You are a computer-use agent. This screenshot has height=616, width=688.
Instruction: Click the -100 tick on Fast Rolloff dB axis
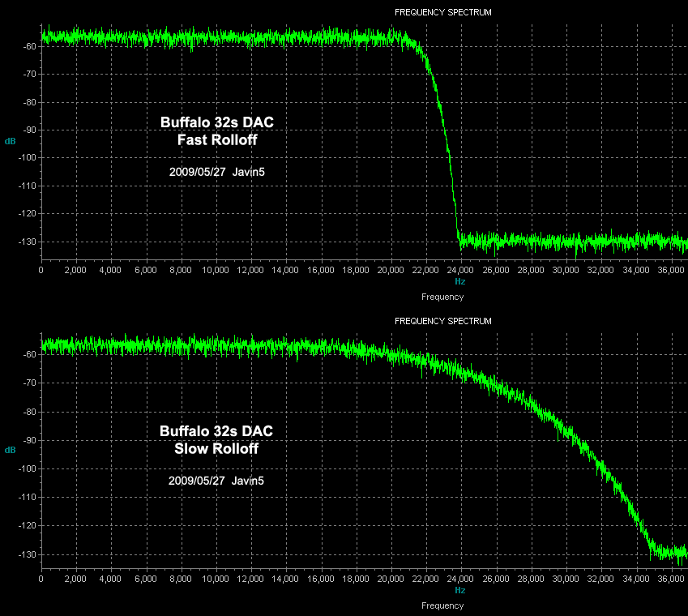coord(28,157)
